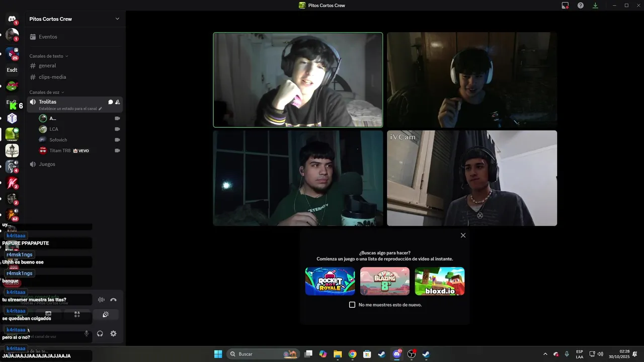
Task: Open the Esdt server in the server list
Action: 12,70
